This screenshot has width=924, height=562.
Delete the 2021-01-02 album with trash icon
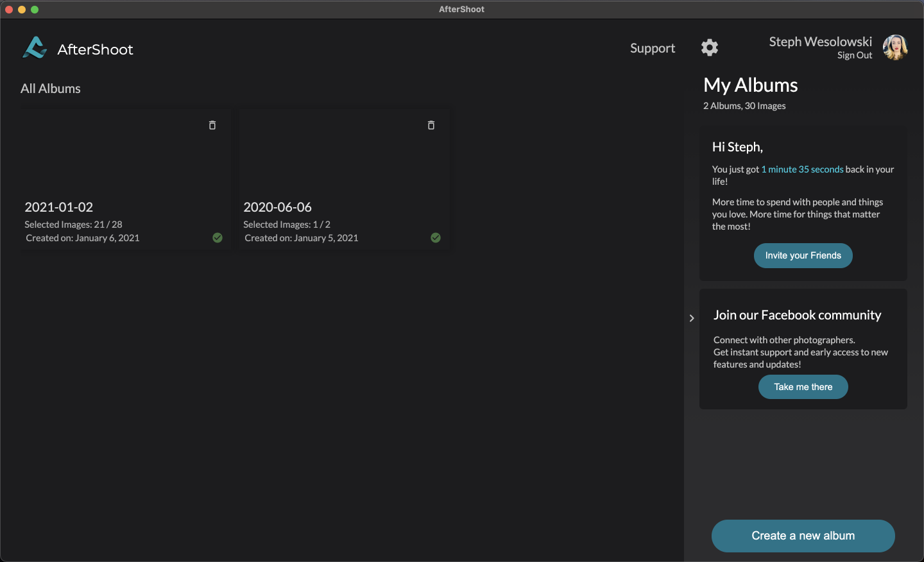(x=212, y=125)
